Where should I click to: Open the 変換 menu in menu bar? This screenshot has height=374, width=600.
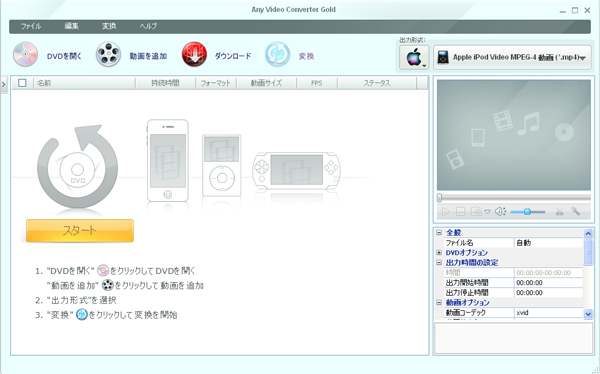109,26
